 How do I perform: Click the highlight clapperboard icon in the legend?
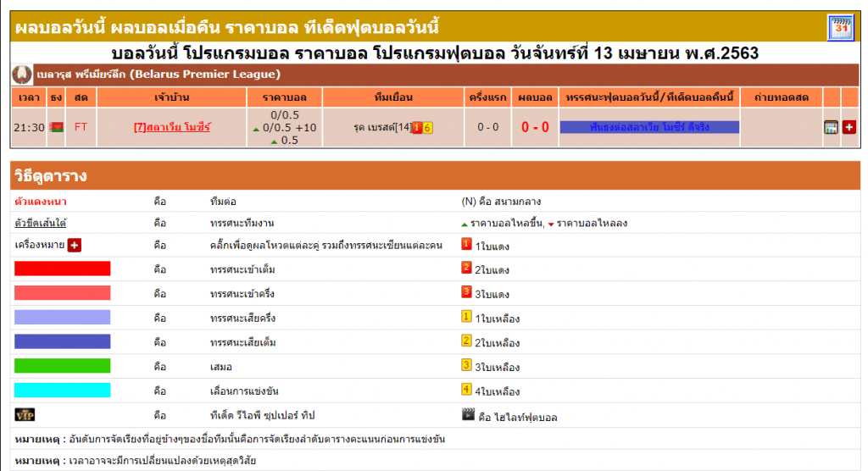tap(468, 414)
